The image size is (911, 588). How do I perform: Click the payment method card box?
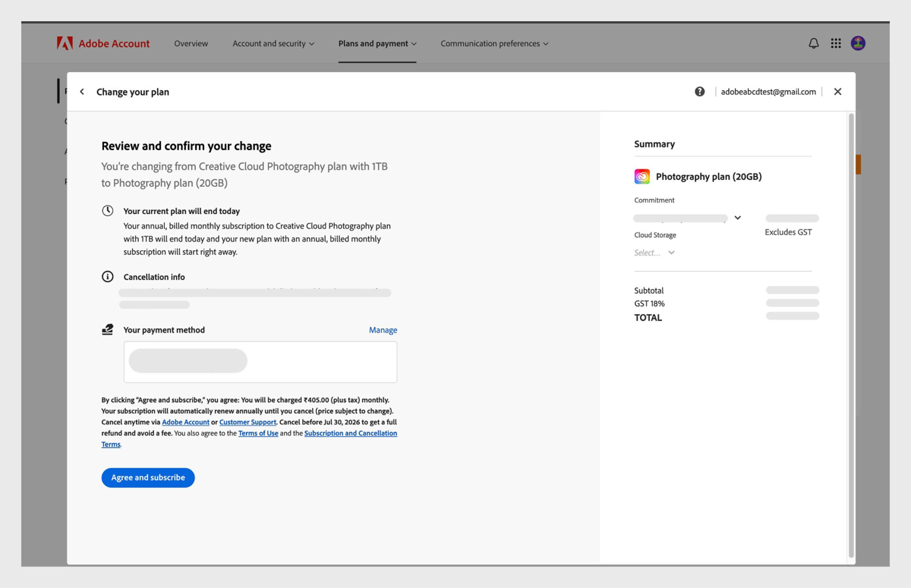(x=260, y=362)
